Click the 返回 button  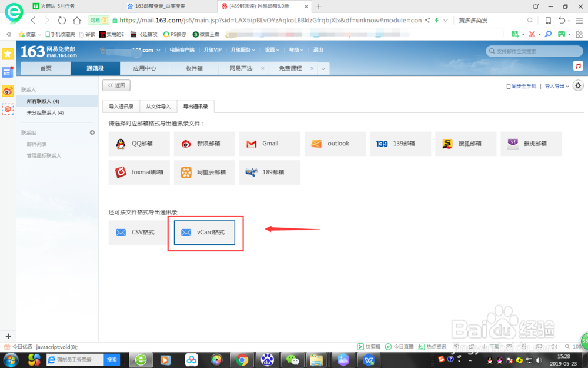pos(116,85)
